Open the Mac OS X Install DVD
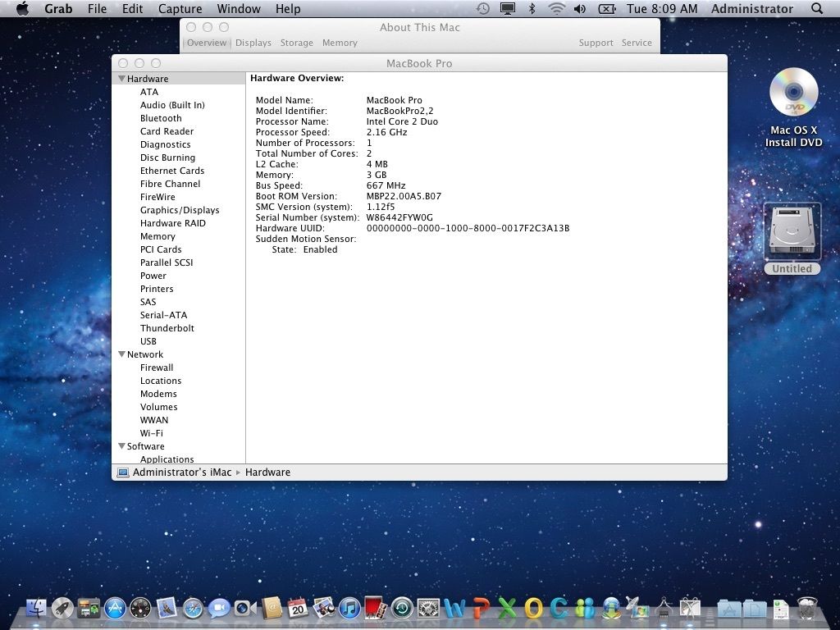The height and width of the screenshot is (630, 840). (x=793, y=93)
